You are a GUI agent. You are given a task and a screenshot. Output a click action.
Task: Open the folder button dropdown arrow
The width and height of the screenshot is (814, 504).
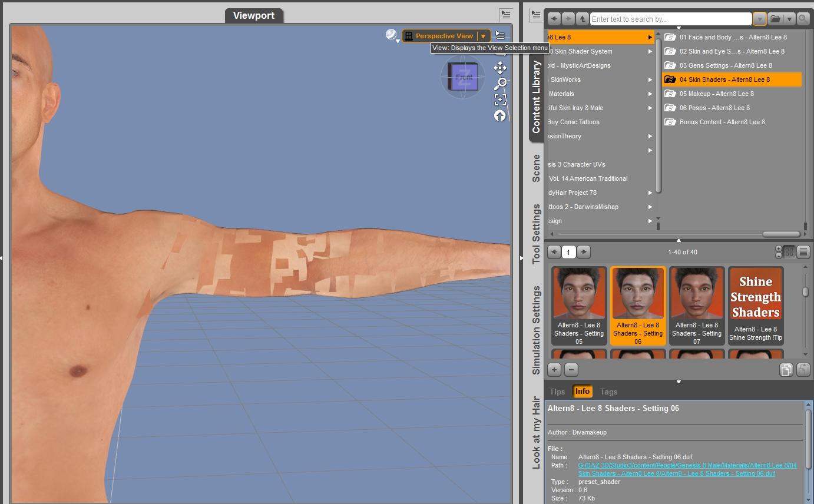[x=789, y=19]
